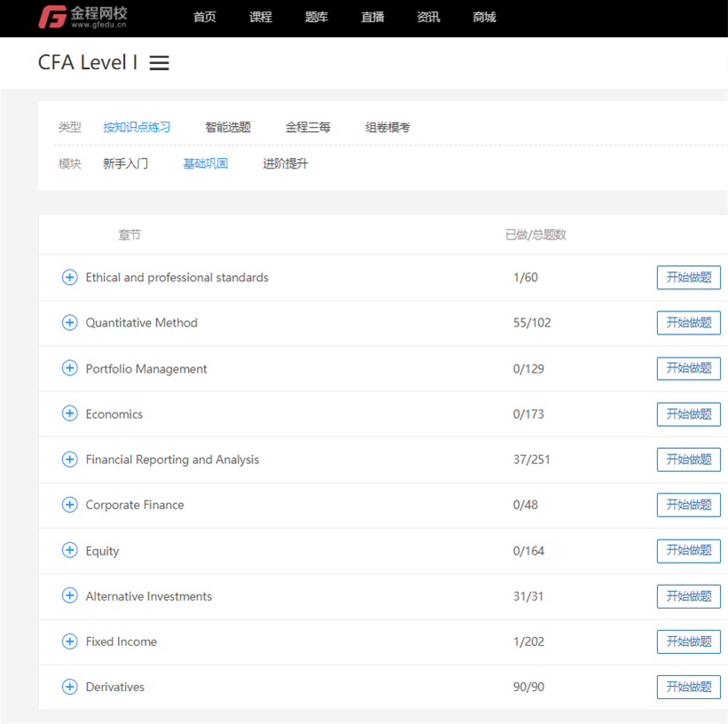This screenshot has width=728, height=724.
Task: Click the 90/90 progress value
Action: click(x=528, y=687)
